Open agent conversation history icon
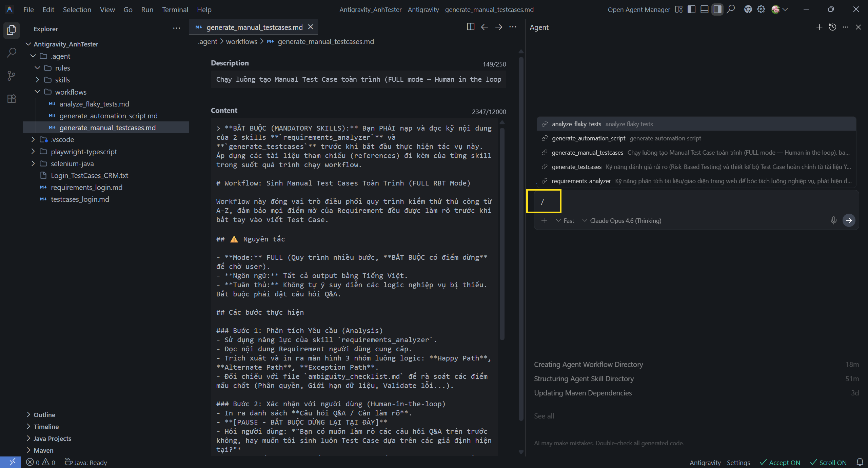This screenshot has width=868, height=468. [x=832, y=27]
